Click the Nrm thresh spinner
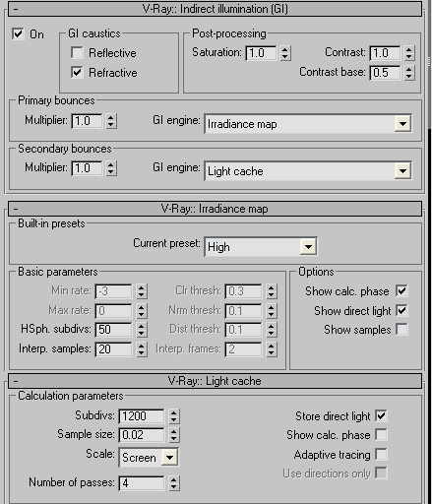The width and height of the screenshot is (432, 504). click(271, 310)
